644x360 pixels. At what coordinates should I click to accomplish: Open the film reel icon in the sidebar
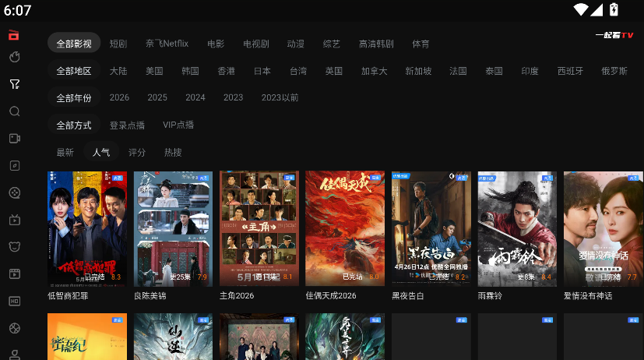(x=14, y=192)
